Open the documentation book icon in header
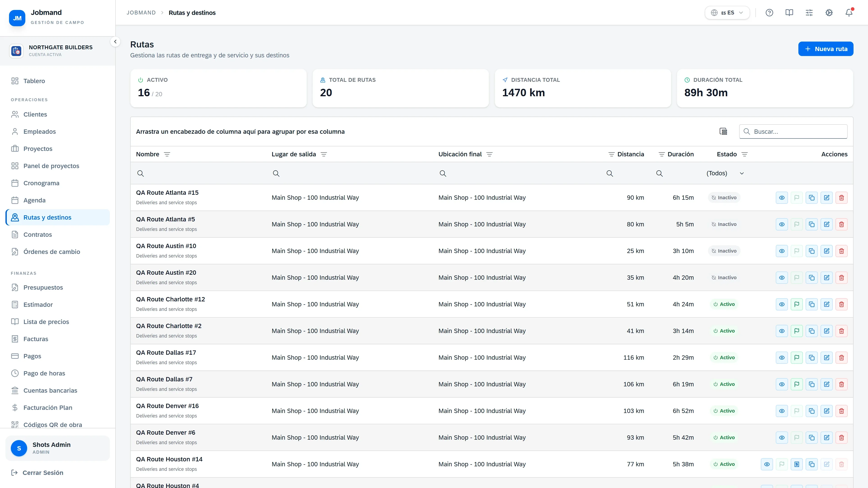868x488 pixels. [789, 13]
